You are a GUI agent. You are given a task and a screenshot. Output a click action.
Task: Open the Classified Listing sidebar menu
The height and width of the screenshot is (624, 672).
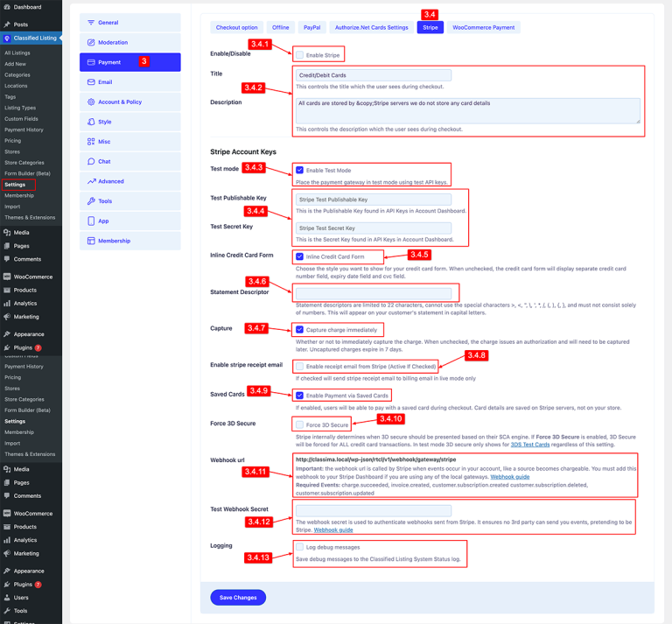point(31,39)
